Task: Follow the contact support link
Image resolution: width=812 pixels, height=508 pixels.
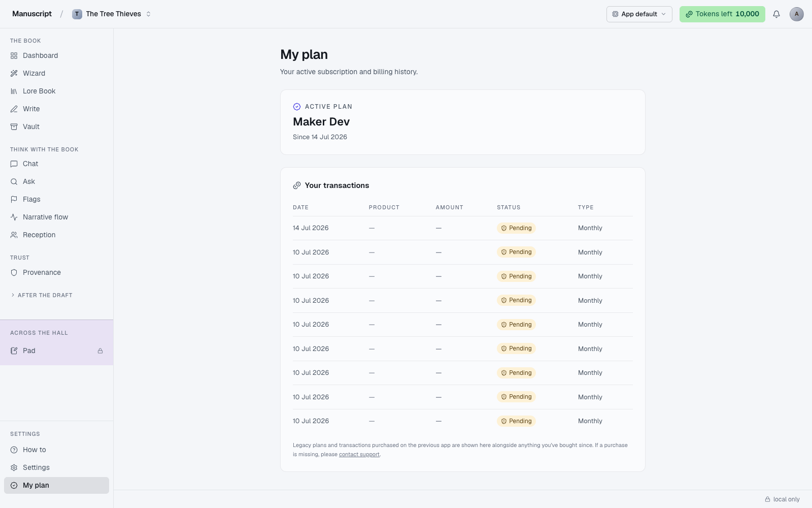Action: (x=359, y=455)
